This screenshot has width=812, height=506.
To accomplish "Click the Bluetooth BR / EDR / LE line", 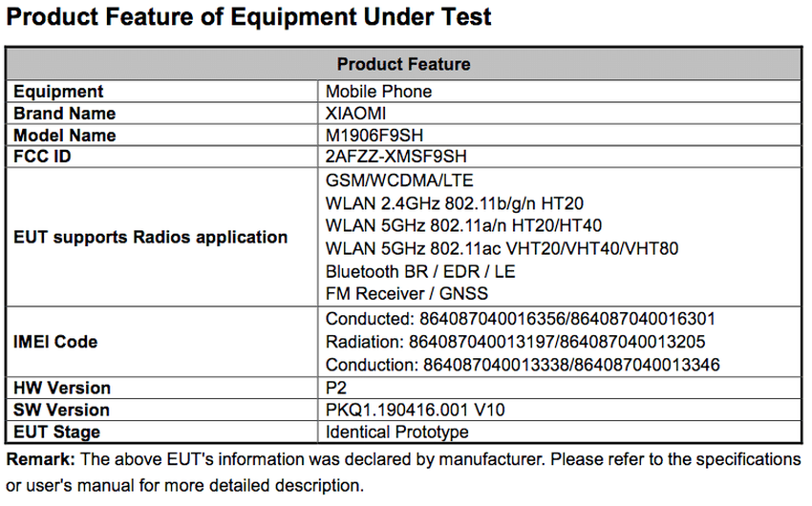I will pos(420,271).
